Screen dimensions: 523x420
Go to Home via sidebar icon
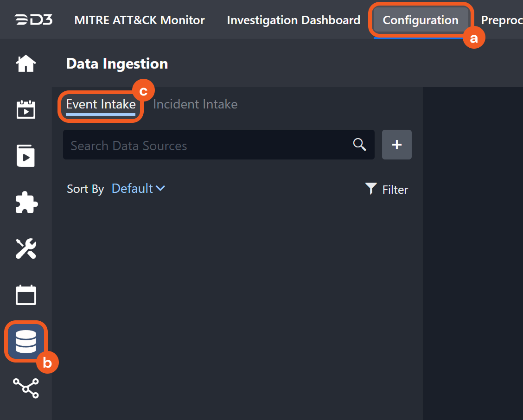[26, 64]
